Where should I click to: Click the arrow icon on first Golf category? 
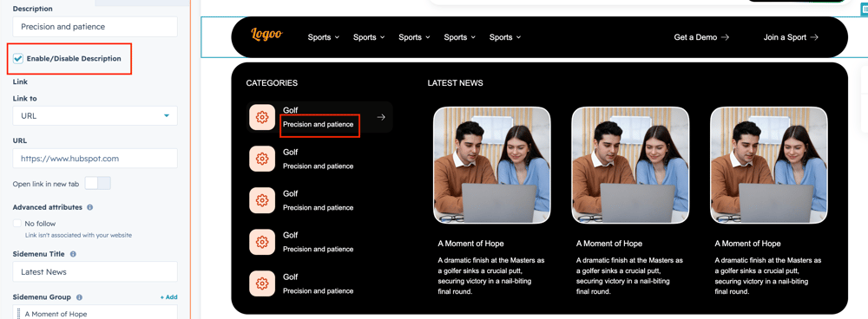click(x=380, y=117)
